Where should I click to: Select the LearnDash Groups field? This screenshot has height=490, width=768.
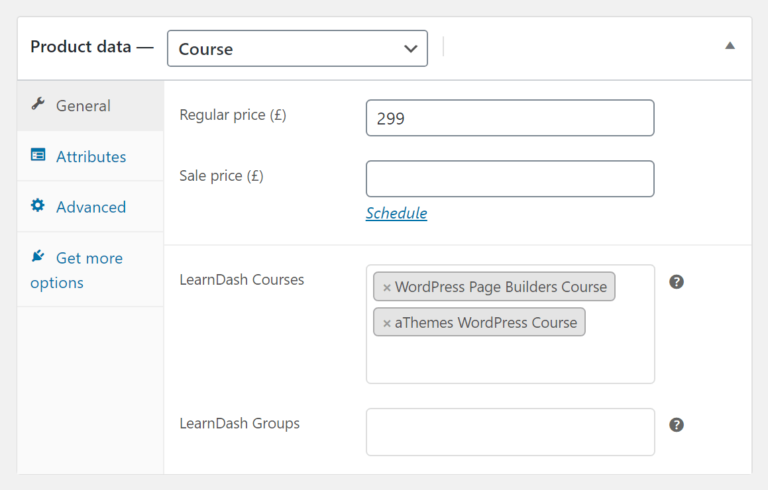pyautogui.click(x=510, y=432)
